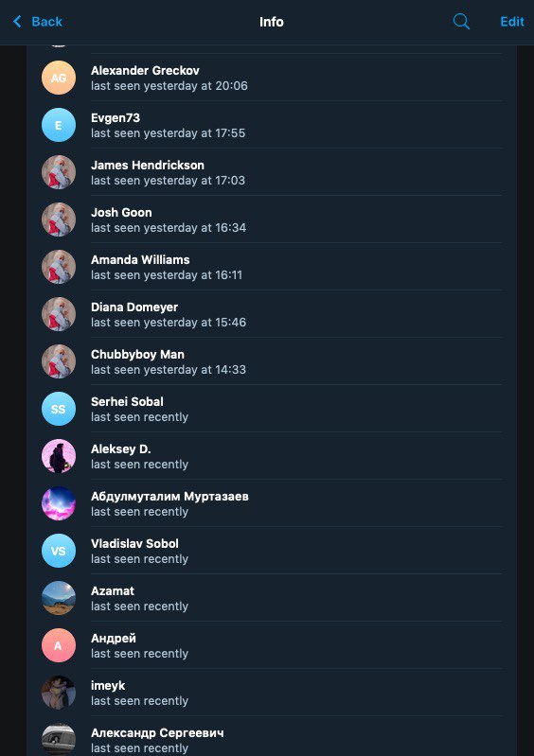Click Alexander Greckov's AG avatar

pyautogui.click(x=59, y=78)
